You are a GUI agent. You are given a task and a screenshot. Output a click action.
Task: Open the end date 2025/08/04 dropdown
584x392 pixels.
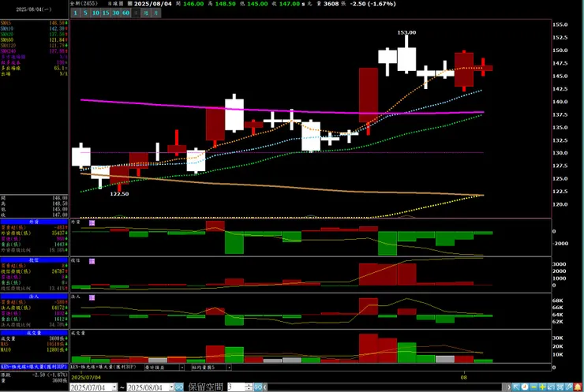tap(171, 387)
